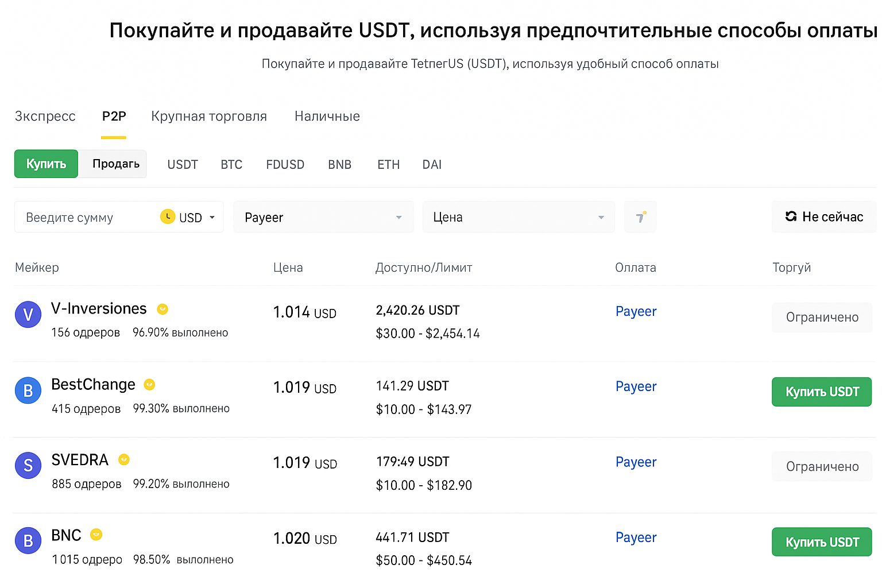
Task: Switch to the Экспресс tab
Action: pyautogui.click(x=45, y=117)
